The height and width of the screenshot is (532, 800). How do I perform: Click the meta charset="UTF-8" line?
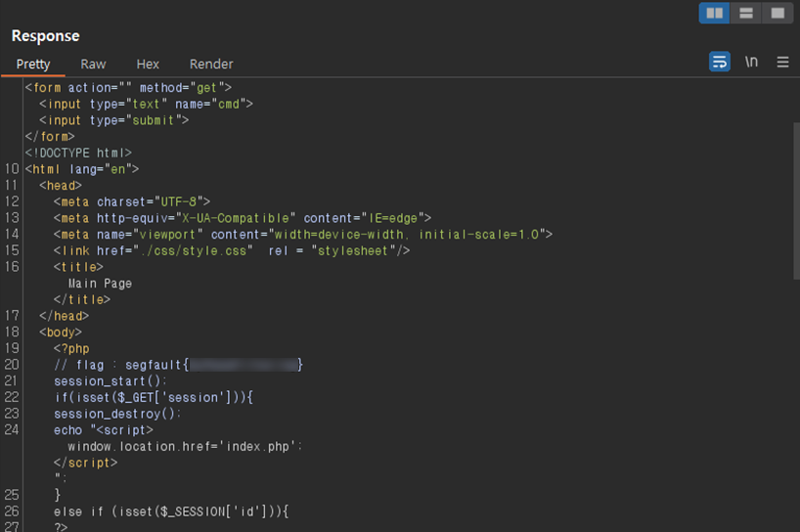pos(132,202)
